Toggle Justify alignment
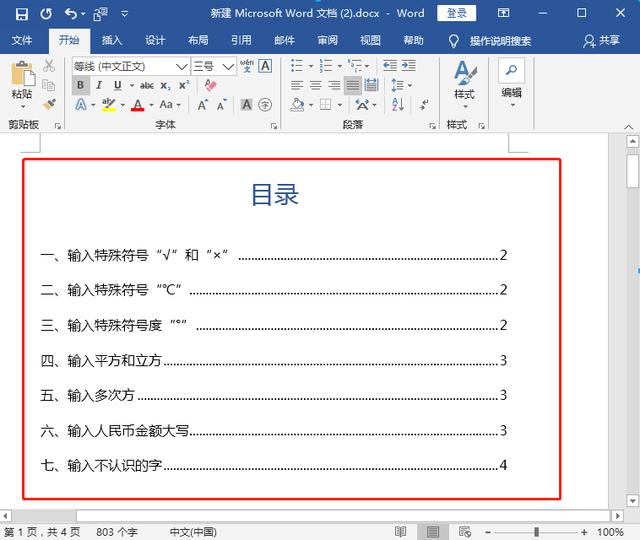Screen dimensions: 640x540 click(x=353, y=85)
